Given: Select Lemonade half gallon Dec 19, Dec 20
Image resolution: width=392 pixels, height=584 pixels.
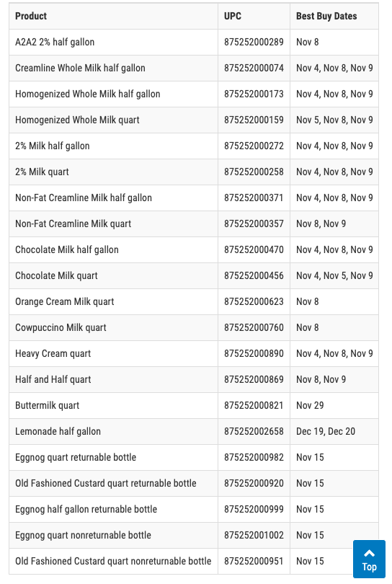Looking at the screenshot, I should pos(326,432).
